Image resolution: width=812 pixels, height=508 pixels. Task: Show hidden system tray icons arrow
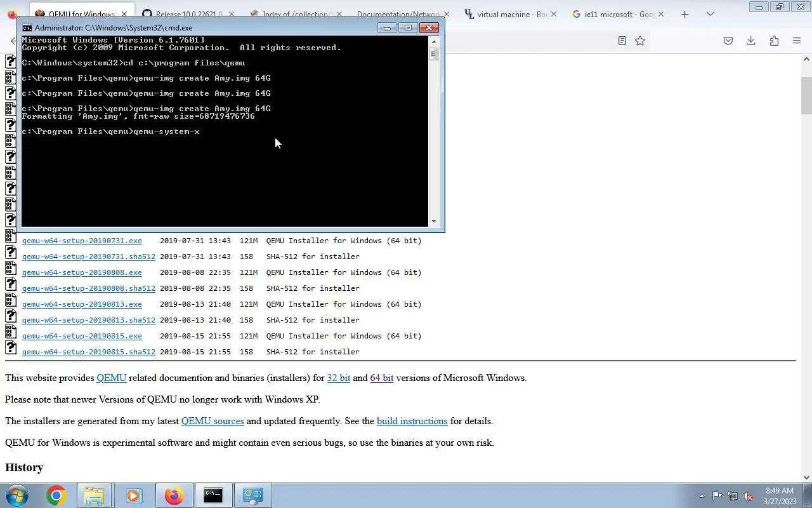click(x=702, y=496)
